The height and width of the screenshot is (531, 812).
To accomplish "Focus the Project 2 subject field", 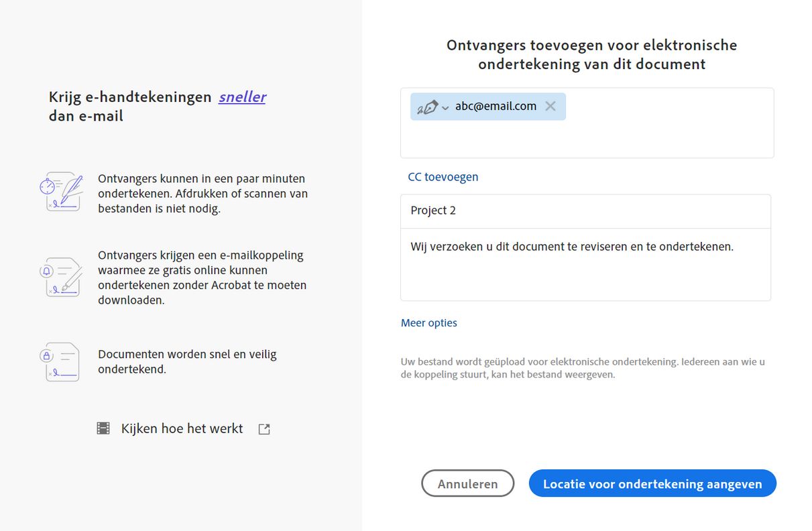I will click(585, 211).
